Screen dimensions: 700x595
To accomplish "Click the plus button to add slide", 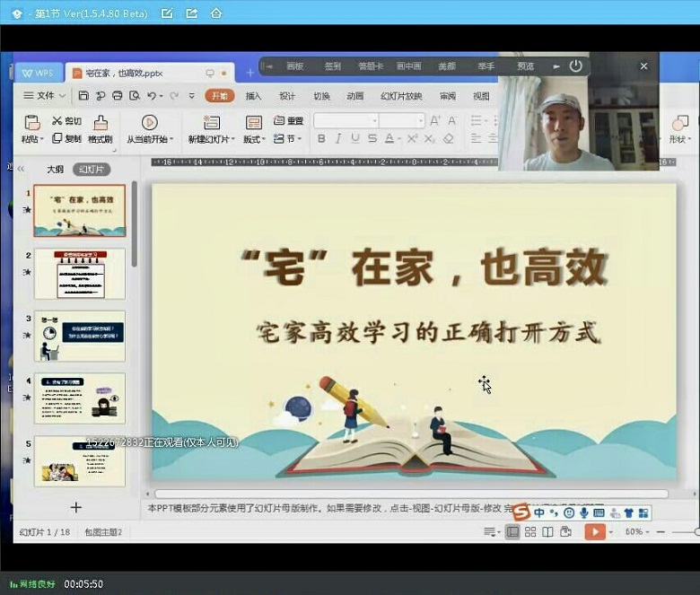I will [76, 507].
